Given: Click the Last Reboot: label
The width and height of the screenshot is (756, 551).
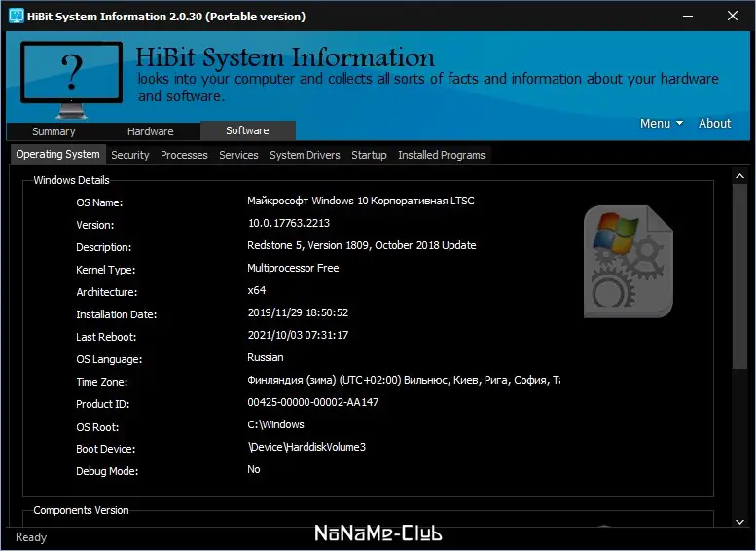Looking at the screenshot, I should tap(106, 337).
